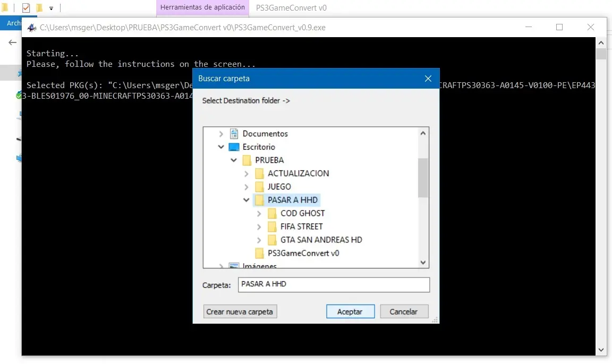Click the JUEGO folder icon

coord(259,187)
